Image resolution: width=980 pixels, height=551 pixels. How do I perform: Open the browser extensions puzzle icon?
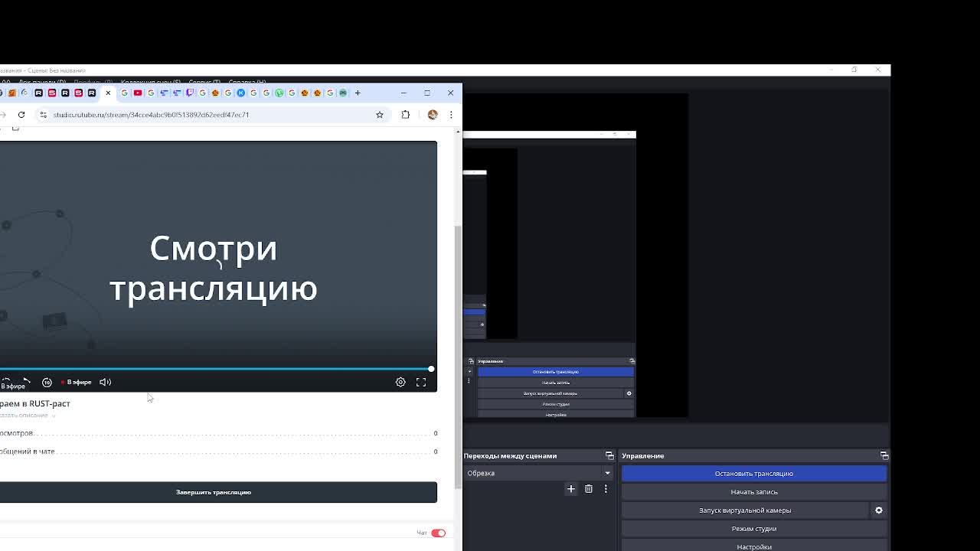point(406,115)
